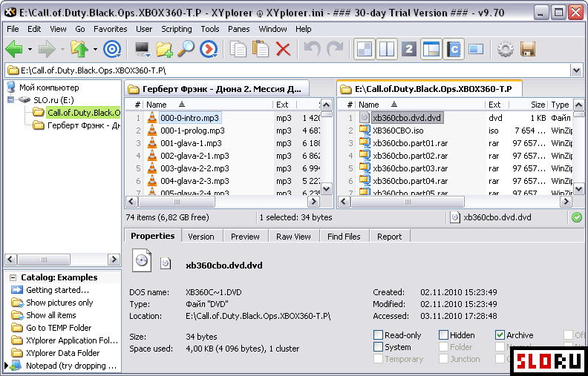Click right pane horizontal scrollbar right arrow

[x=566, y=202]
